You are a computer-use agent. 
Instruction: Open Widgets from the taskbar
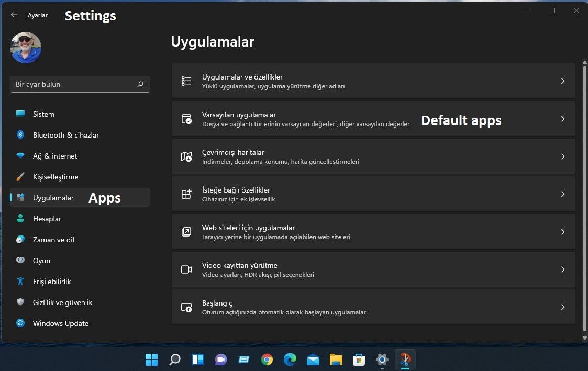[x=197, y=359]
